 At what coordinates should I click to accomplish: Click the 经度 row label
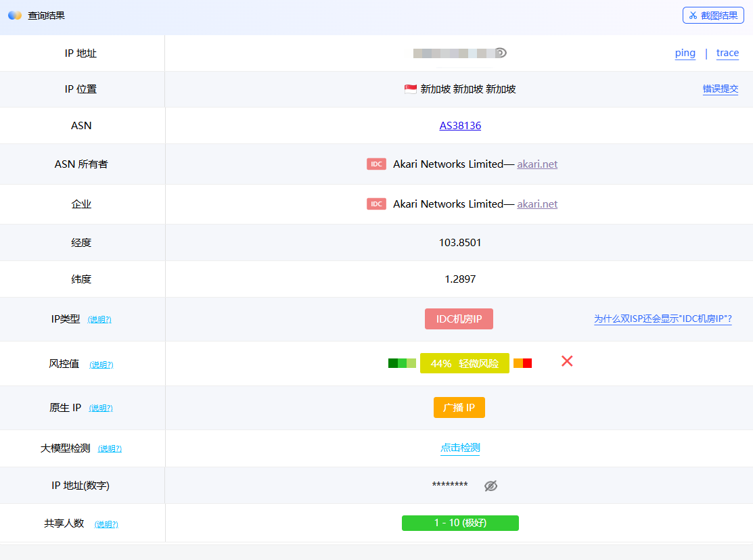(81, 243)
